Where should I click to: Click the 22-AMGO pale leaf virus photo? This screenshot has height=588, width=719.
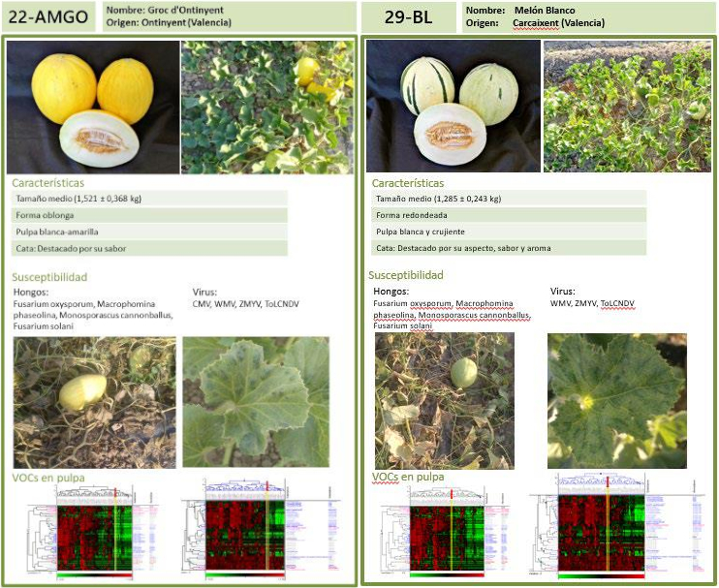pos(256,402)
